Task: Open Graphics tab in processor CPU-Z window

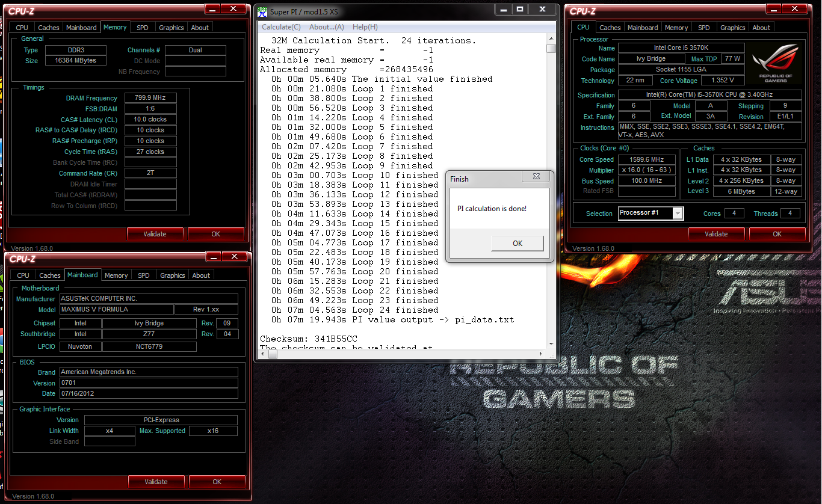Action: click(x=733, y=28)
